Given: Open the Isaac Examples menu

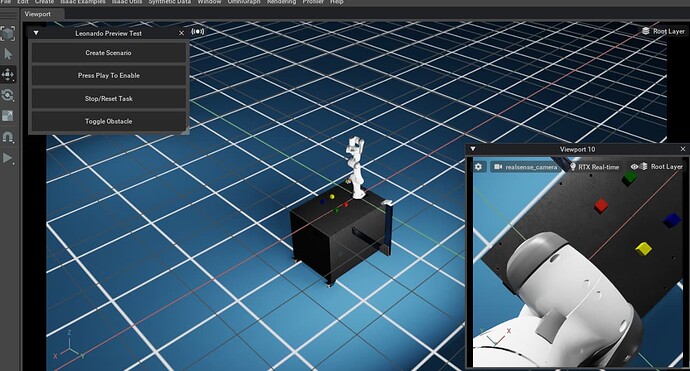Looking at the screenshot, I should click(x=83, y=2).
